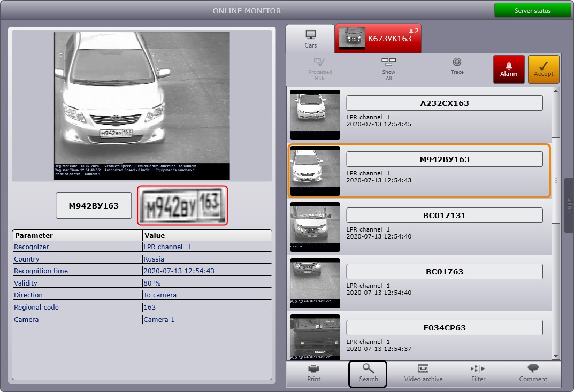Click the Trace icon

click(x=457, y=66)
